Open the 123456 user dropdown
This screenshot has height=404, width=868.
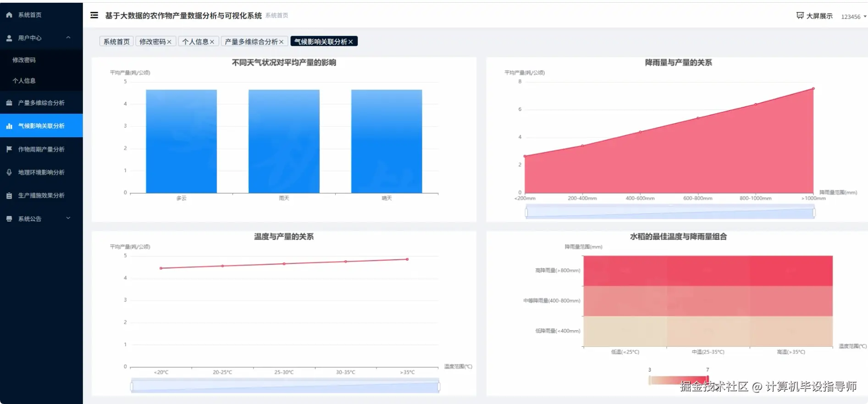[x=853, y=17]
